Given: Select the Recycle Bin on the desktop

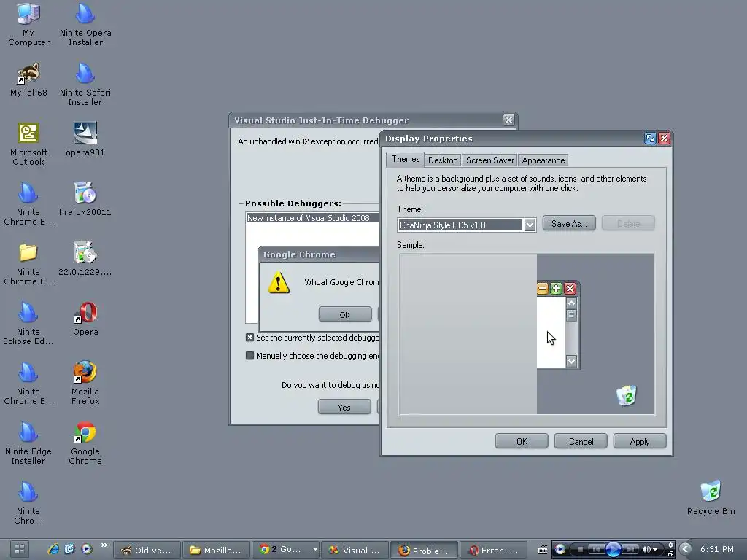Looking at the screenshot, I should [711, 498].
